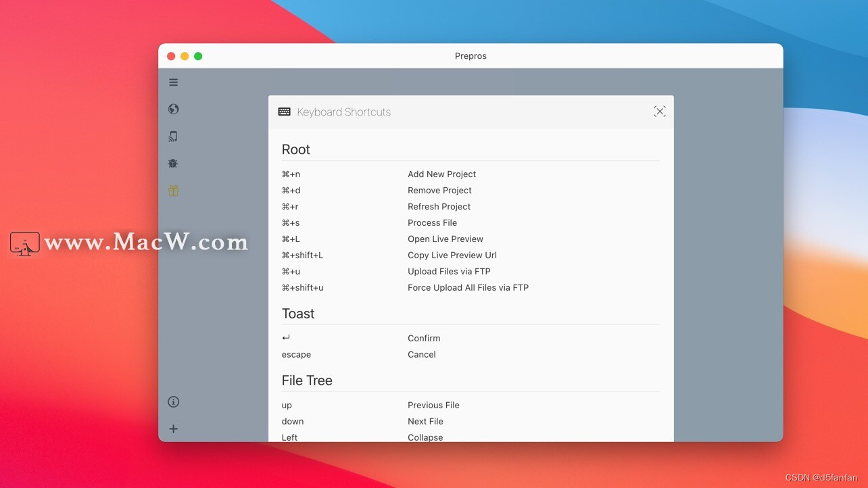868x488 pixels.
Task: Click the "Remove Project" shortcut entry
Action: coord(439,190)
